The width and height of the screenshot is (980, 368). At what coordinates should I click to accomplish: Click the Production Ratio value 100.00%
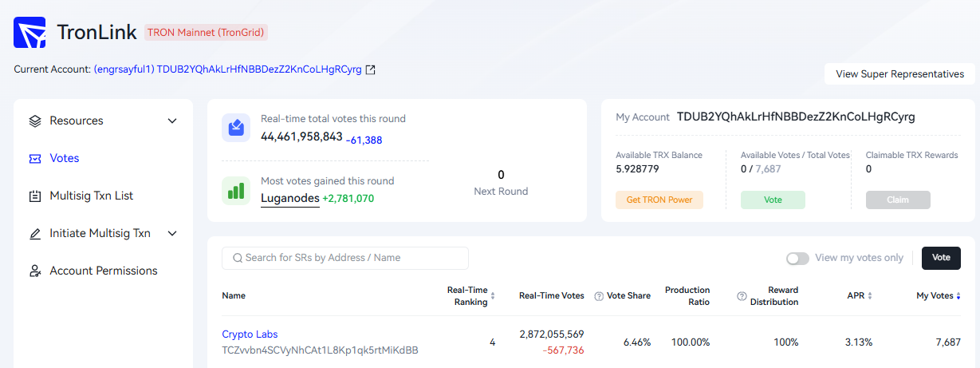click(x=691, y=342)
